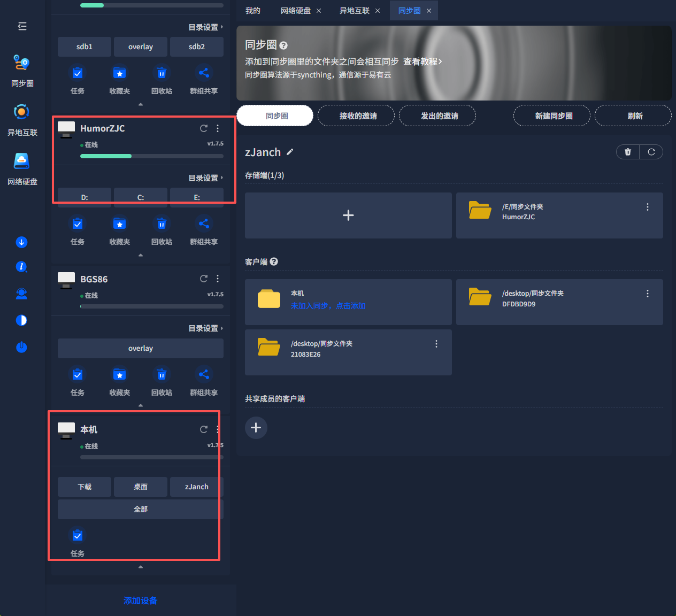The width and height of the screenshot is (676, 616).
Task: Open options for the /E/同步文件夹 storage folder
Action: click(647, 207)
